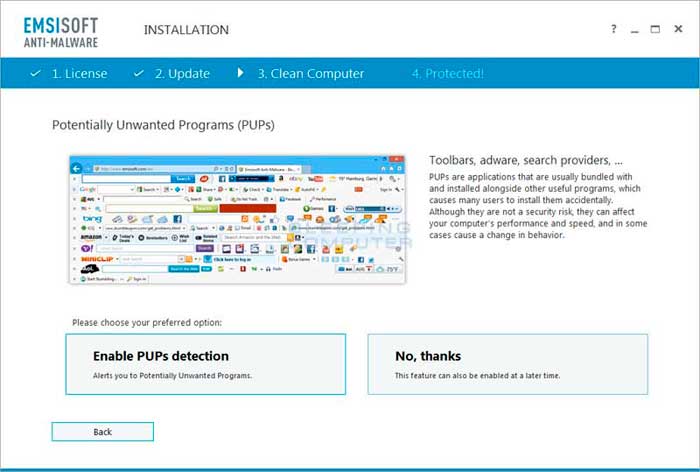
Task: Click the arrow beside 3. Clean Computer
Action: click(x=241, y=72)
